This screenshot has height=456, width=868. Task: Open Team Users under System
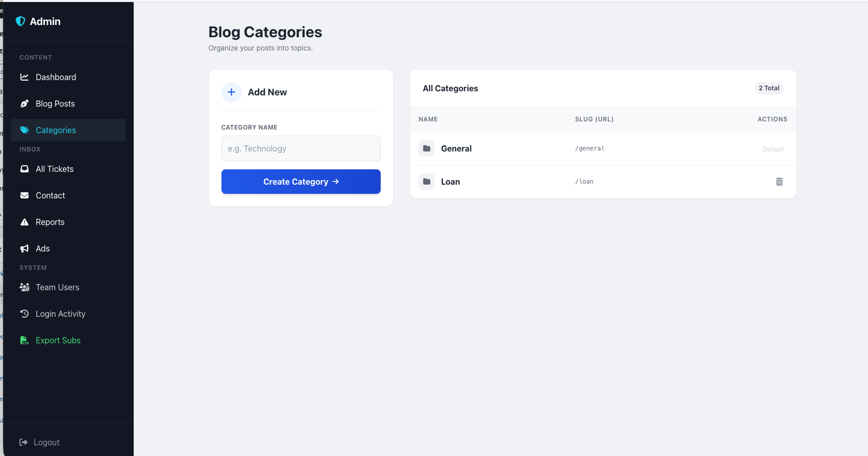pyautogui.click(x=68, y=287)
